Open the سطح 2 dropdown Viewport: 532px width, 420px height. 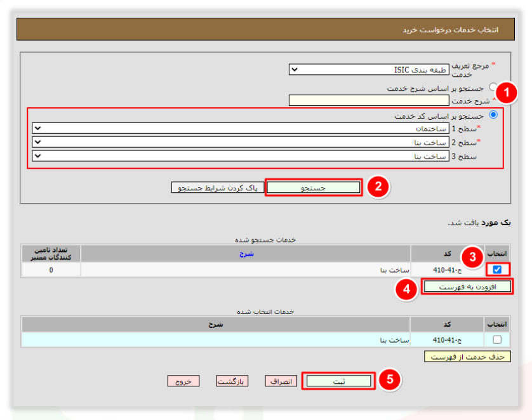click(241, 142)
